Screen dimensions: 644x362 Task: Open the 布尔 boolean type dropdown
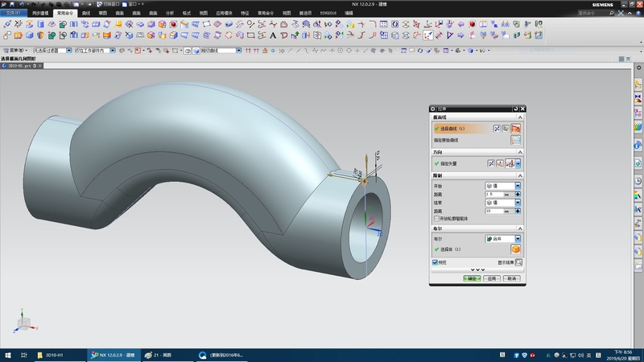(518, 239)
